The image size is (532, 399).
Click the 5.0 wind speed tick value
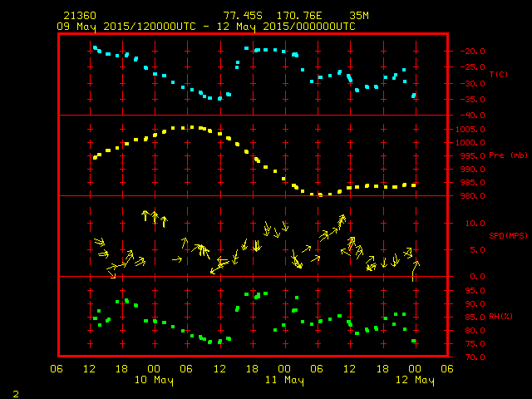click(477, 250)
